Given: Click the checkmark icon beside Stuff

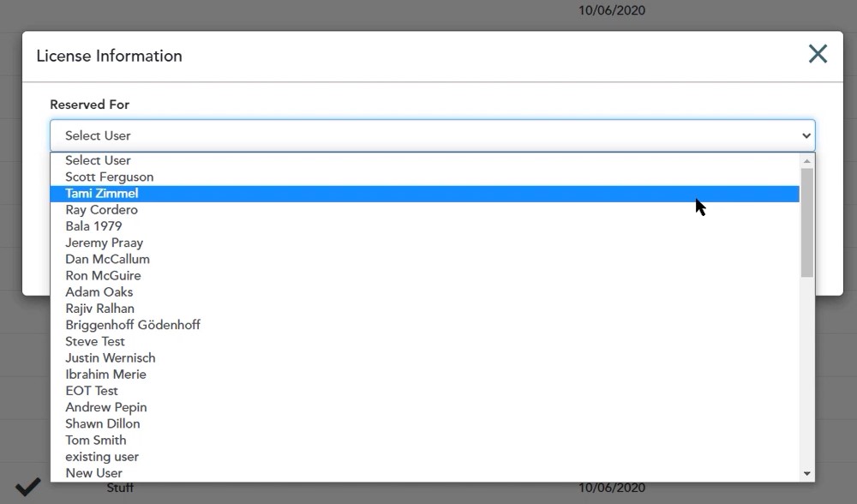Looking at the screenshot, I should pos(28,487).
